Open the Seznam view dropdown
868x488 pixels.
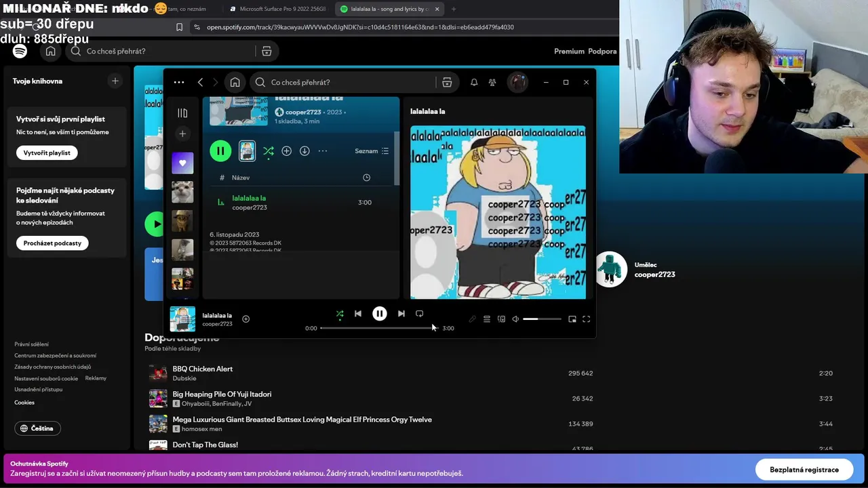pos(372,151)
